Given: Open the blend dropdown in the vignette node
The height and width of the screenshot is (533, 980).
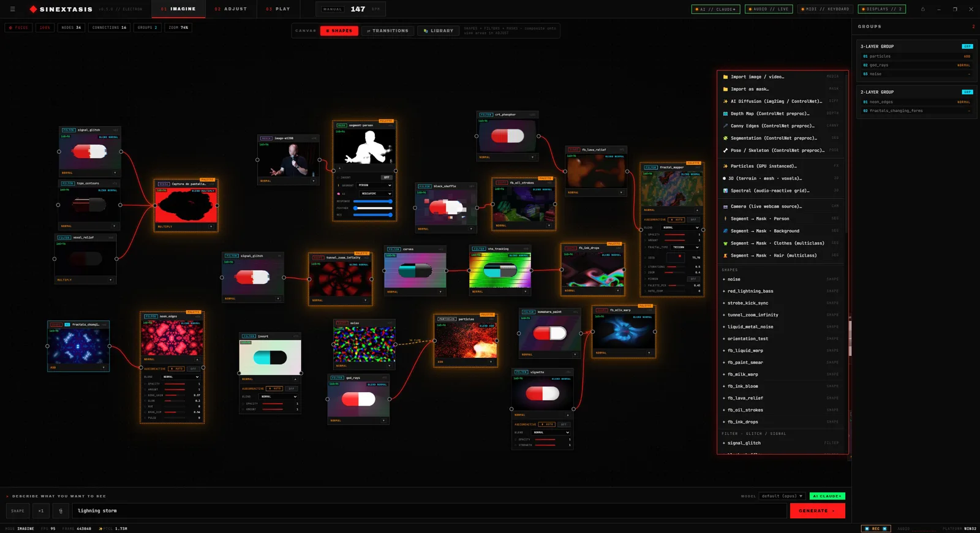Looking at the screenshot, I should (x=552, y=433).
